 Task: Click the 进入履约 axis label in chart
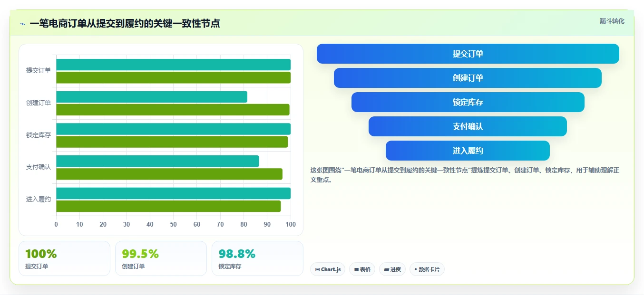pyautogui.click(x=39, y=199)
